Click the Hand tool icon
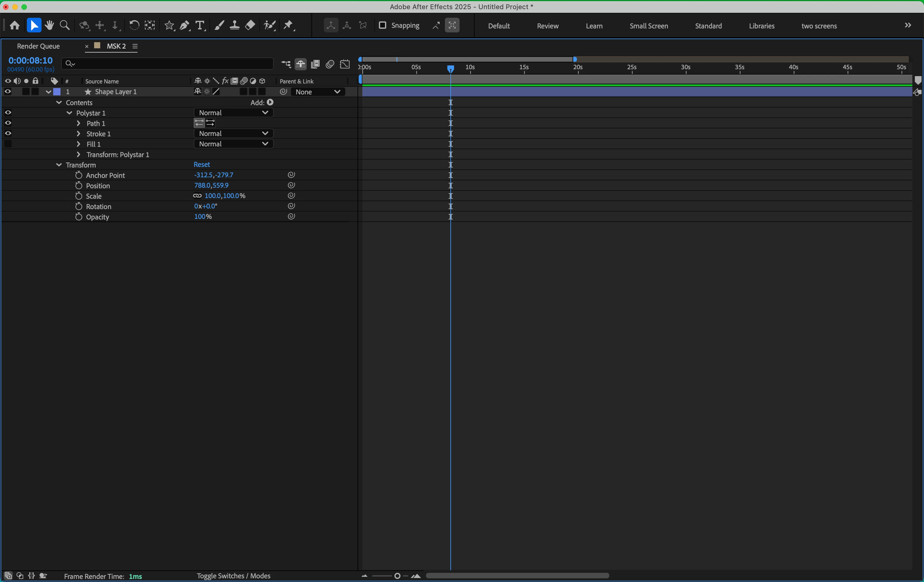Screen dimensions: 924x582 point(49,26)
